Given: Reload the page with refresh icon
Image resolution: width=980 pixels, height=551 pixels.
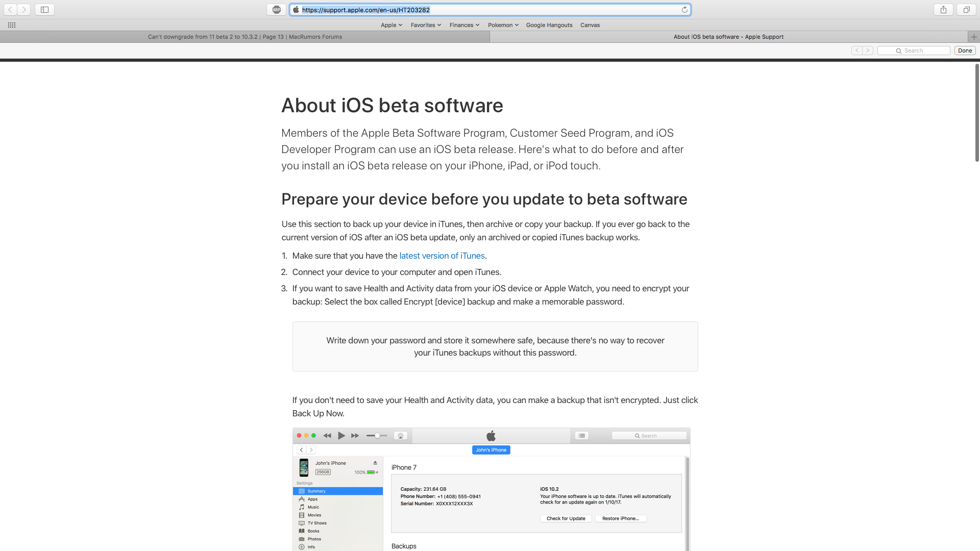Looking at the screenshot, I should point(684,10).
